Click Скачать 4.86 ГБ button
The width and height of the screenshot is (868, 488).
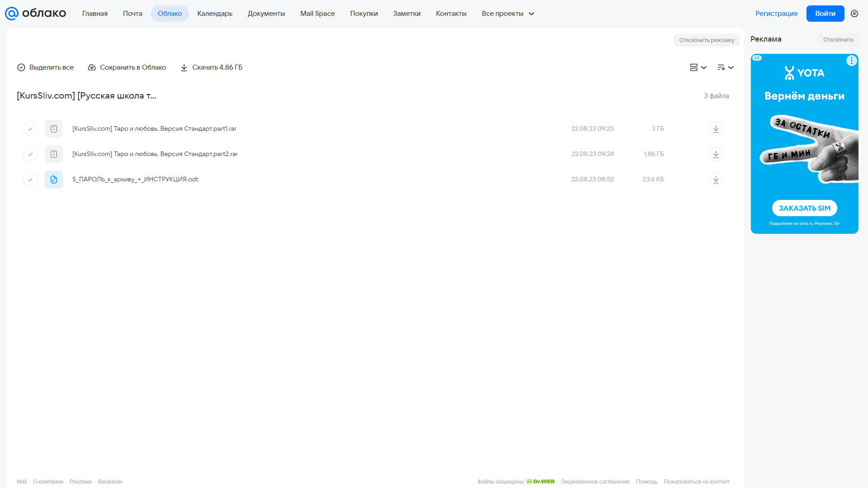click(x=211, y=67)
